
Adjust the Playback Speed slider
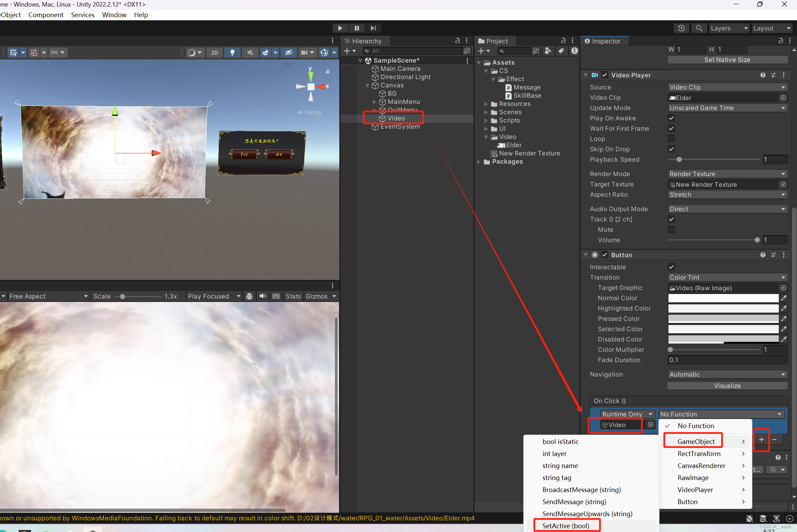(679, 160)
